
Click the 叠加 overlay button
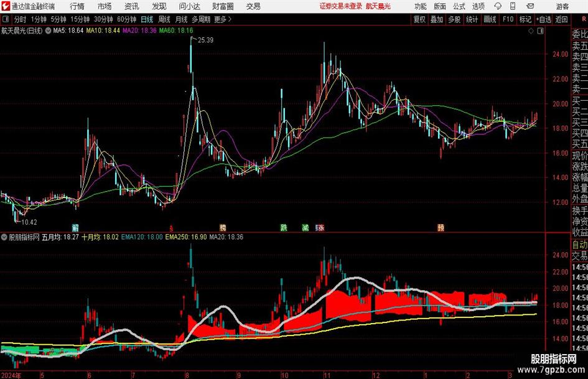click(437, 19)
